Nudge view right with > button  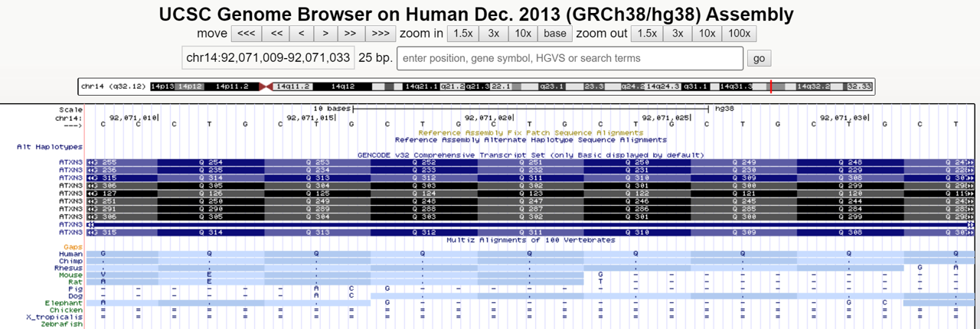point(325,33)
